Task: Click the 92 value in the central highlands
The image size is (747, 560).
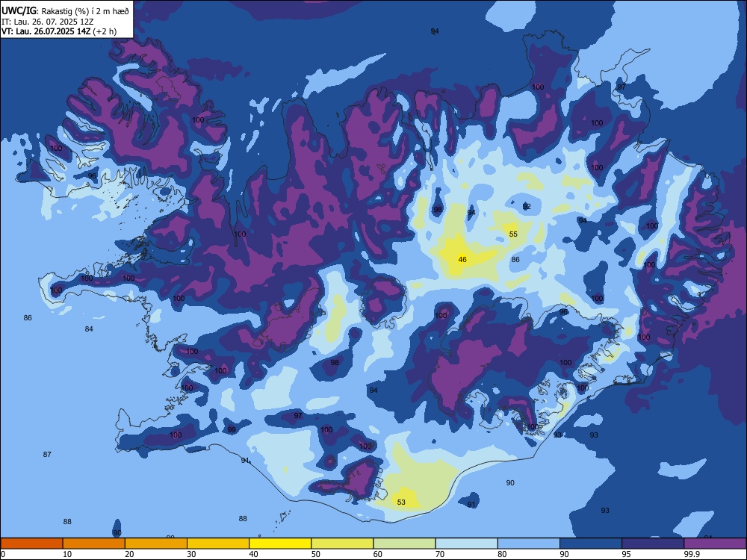Action: [527, 207]
